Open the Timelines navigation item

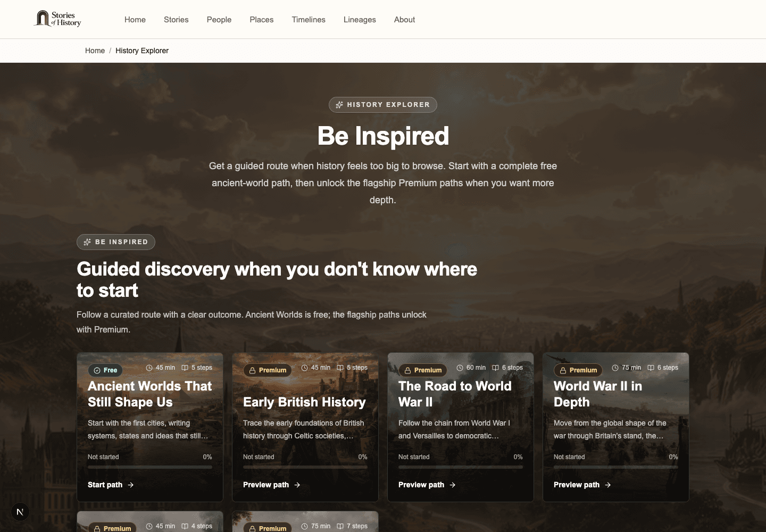click(309, 20)
